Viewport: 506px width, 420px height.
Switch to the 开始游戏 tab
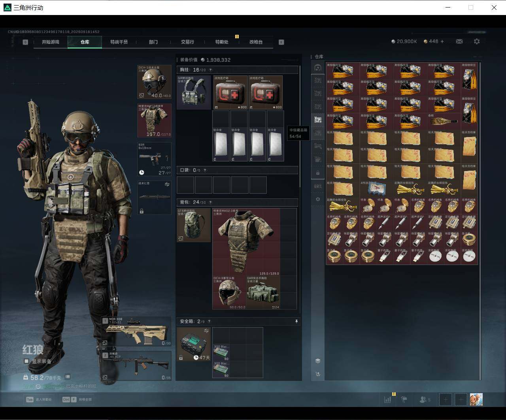(51, 42)
